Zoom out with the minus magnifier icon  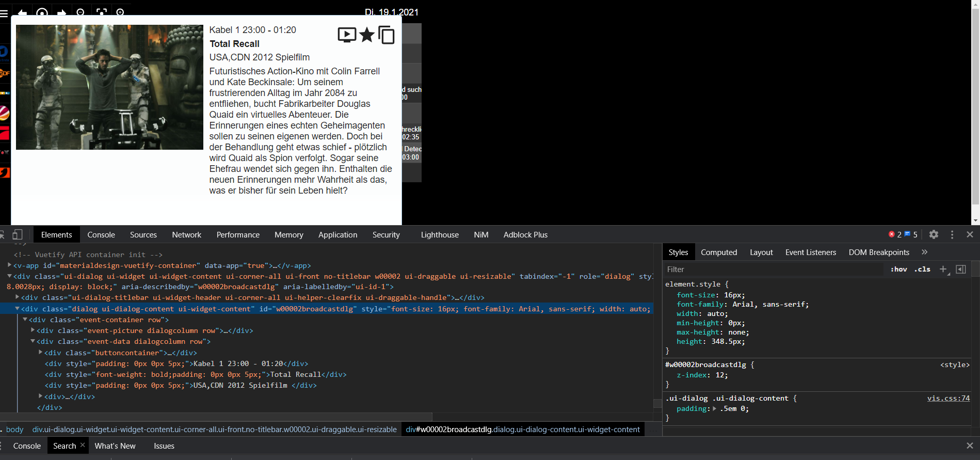(x=81, y=12)
